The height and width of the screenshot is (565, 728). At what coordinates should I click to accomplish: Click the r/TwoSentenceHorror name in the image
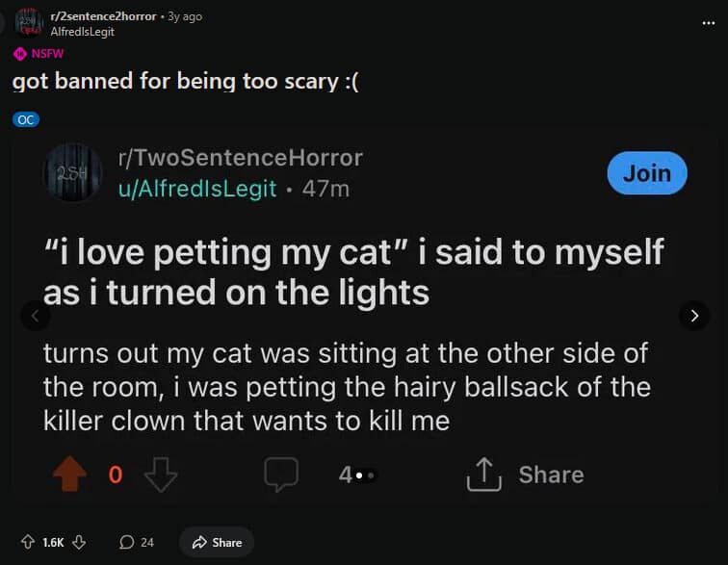pyautogui.click(x=239, y=158)
